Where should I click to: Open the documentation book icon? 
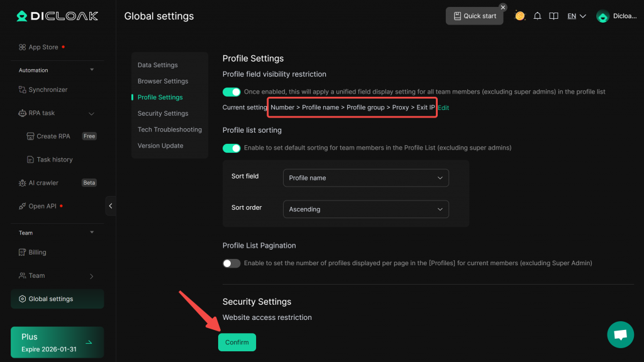[553, 16]
